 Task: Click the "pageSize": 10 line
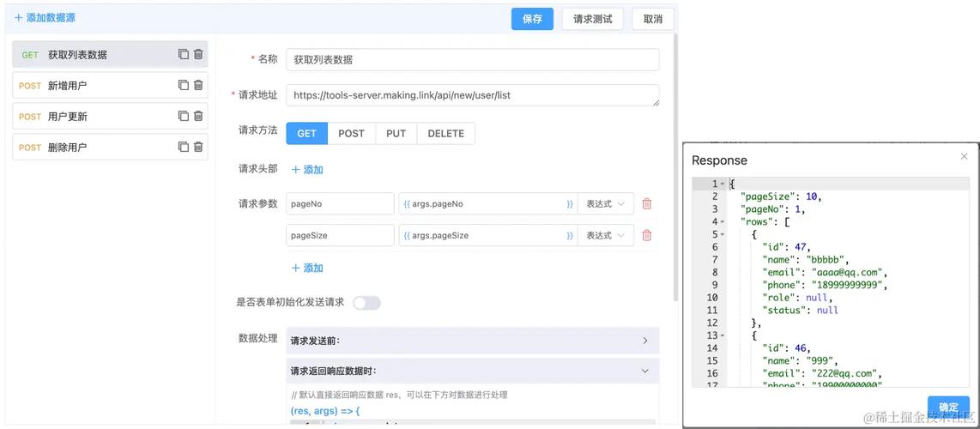tap(779, 196)
